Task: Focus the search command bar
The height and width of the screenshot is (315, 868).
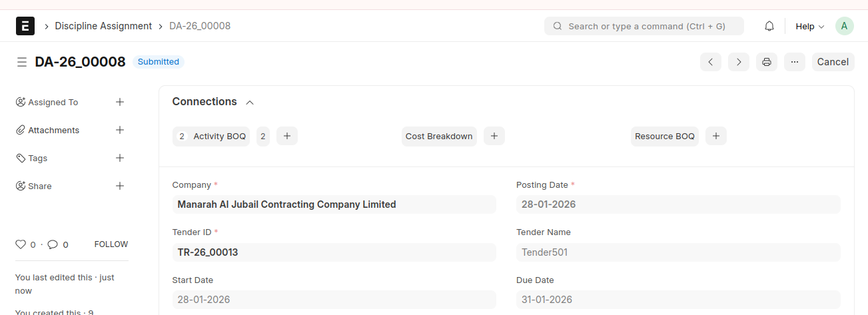Action: [644, 26]
